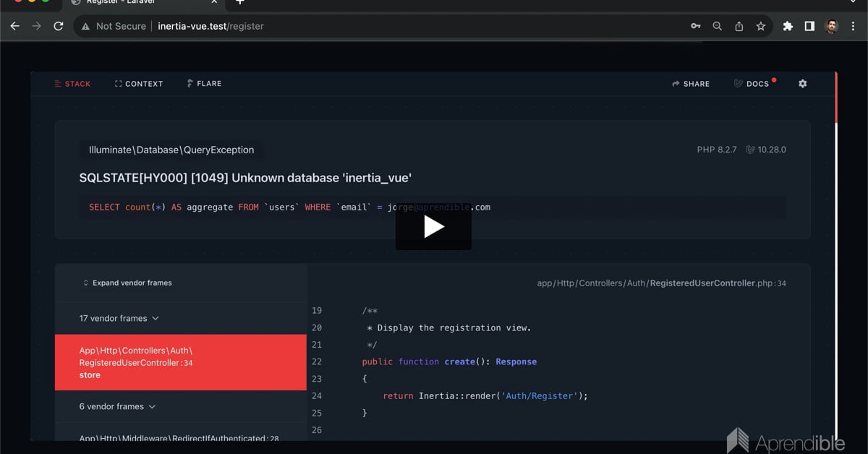Open the Flare tab
Image resolution: width=868 pixels, height=454 pixels.
tap(204, 84)
